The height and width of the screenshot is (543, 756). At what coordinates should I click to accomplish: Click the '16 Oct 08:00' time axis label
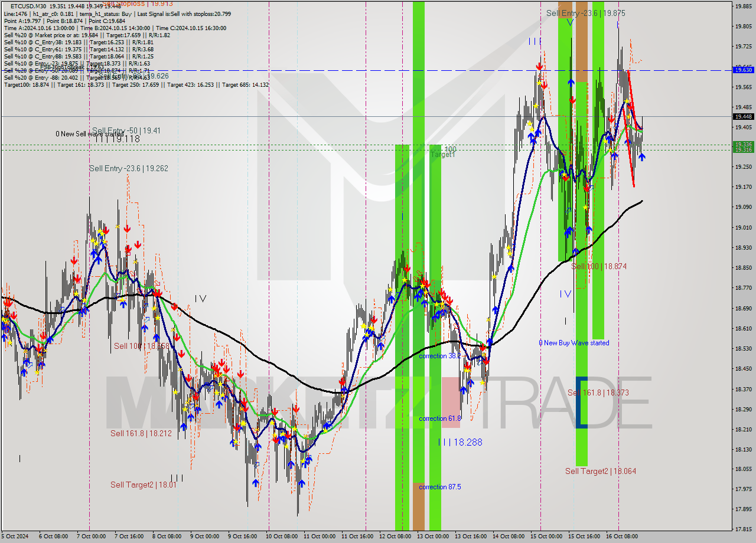(x=623, y=537)
